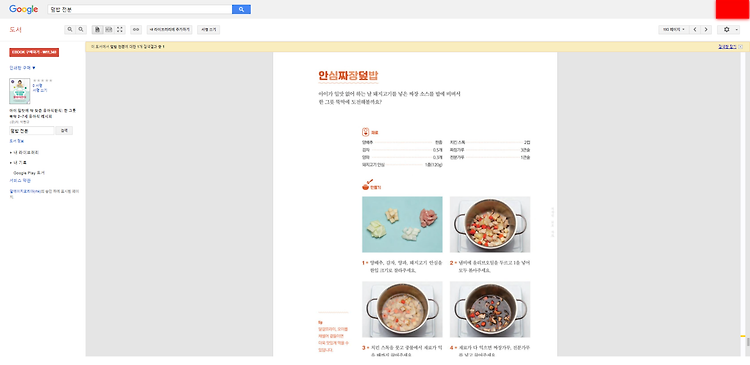Click the vertical page scrollbar thumb

(x=748, y=342)
